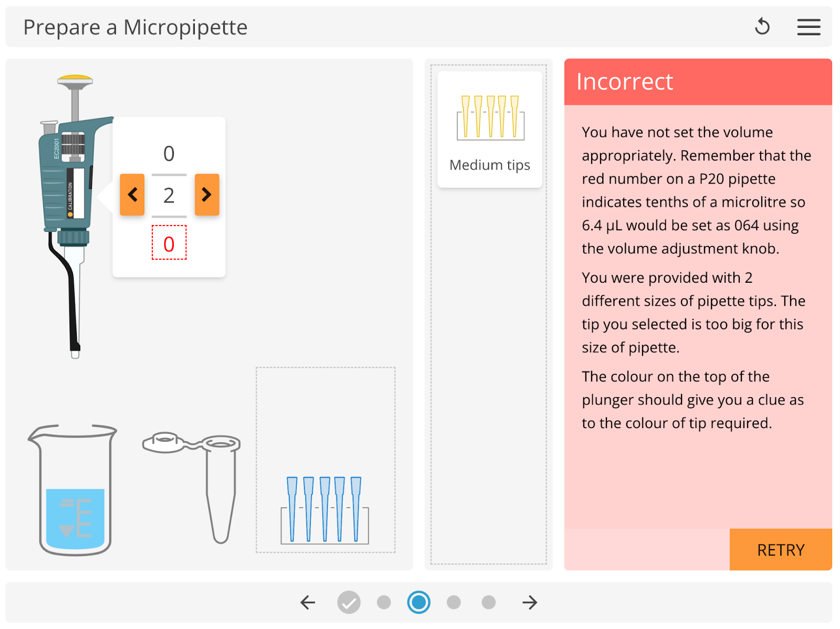840x629 pixels.
Task: Select the second step dot
Action: pos(384,602)
